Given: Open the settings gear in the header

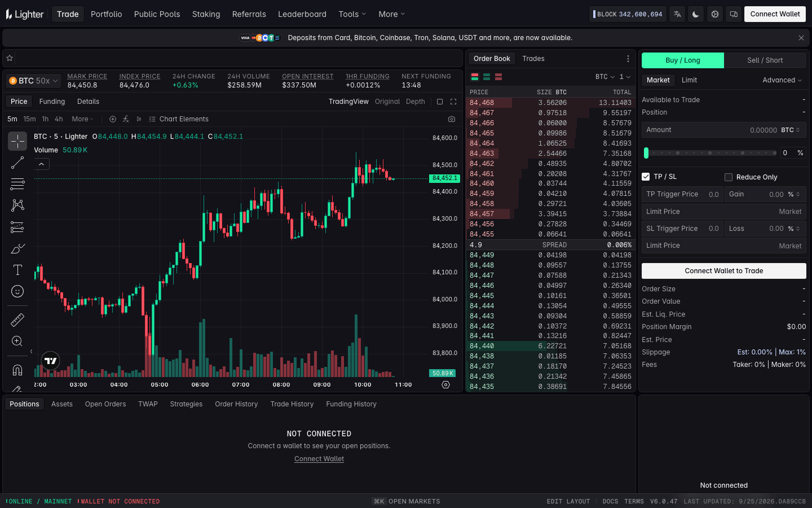Looking at the screenshot, I should pos(715,14).
